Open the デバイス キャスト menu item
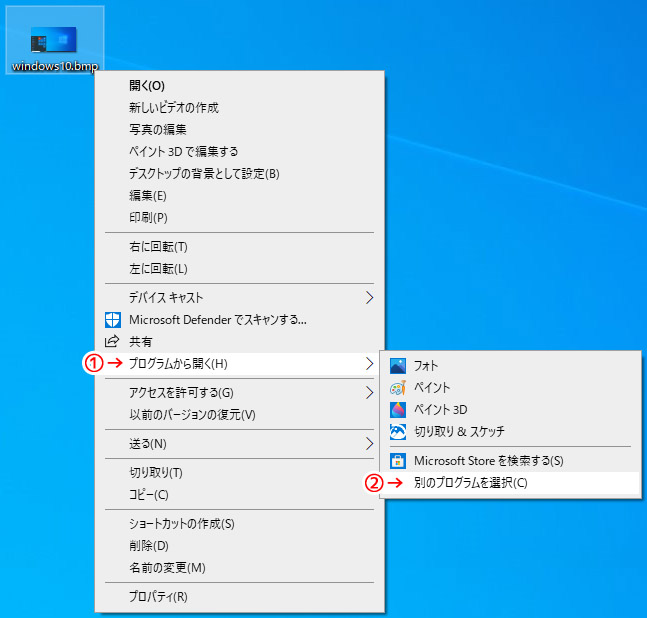The height and width of the screenshot is (618, 647). pos(239,297)
